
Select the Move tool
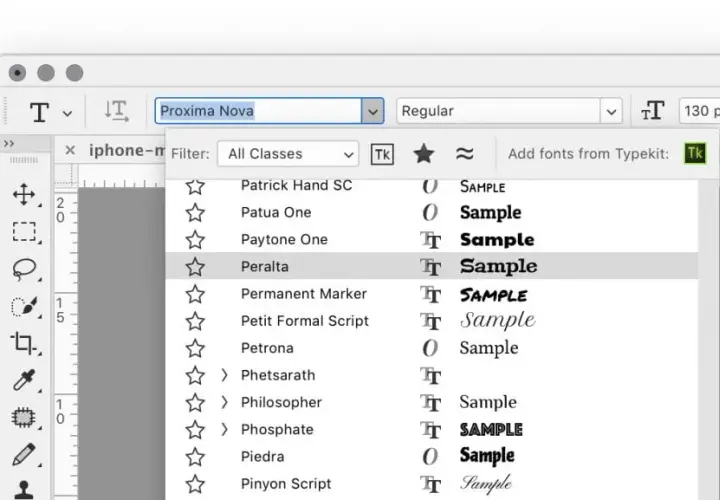pos(24,194)
